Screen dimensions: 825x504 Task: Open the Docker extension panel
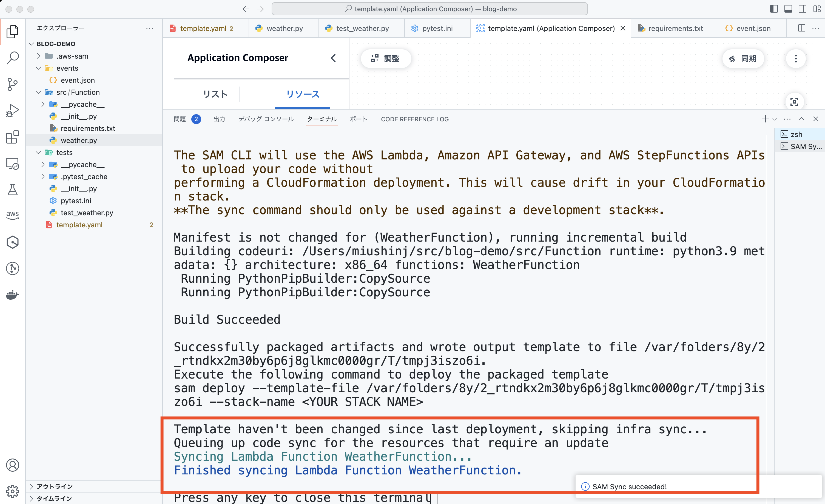point(12,295)
